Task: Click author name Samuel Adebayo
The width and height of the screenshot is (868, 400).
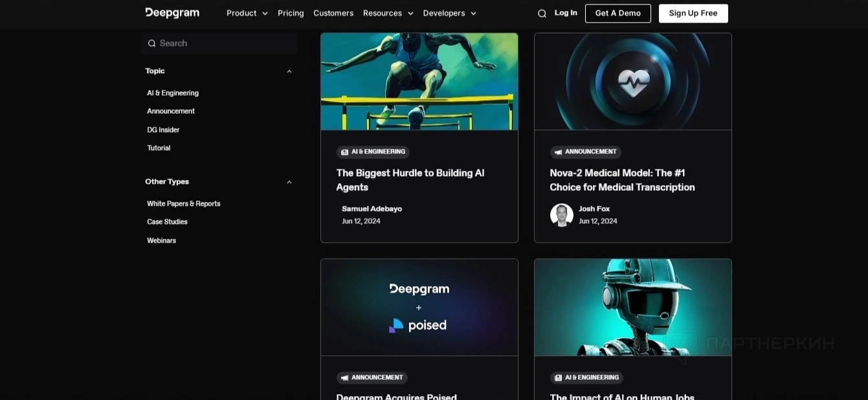Action: coord(372,209)
